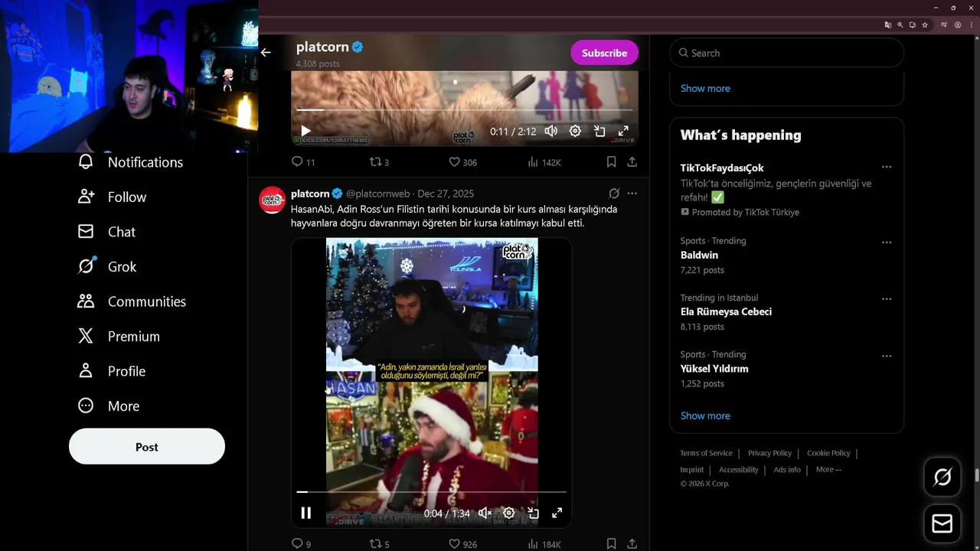
Task: Seek on the 1:34 video progress bar
Action: (x=432, y=492)
